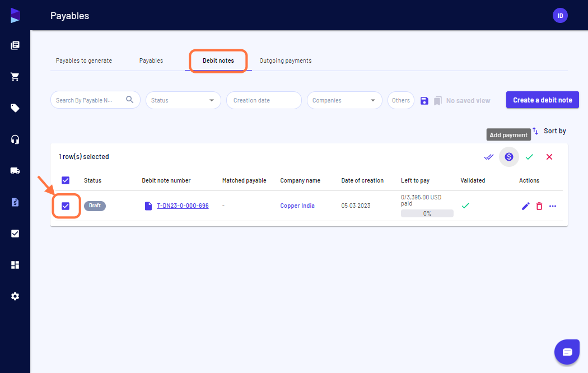Click Create a debit note button
The height and width of the screenshot is (373, 588).
pos(543,100)
